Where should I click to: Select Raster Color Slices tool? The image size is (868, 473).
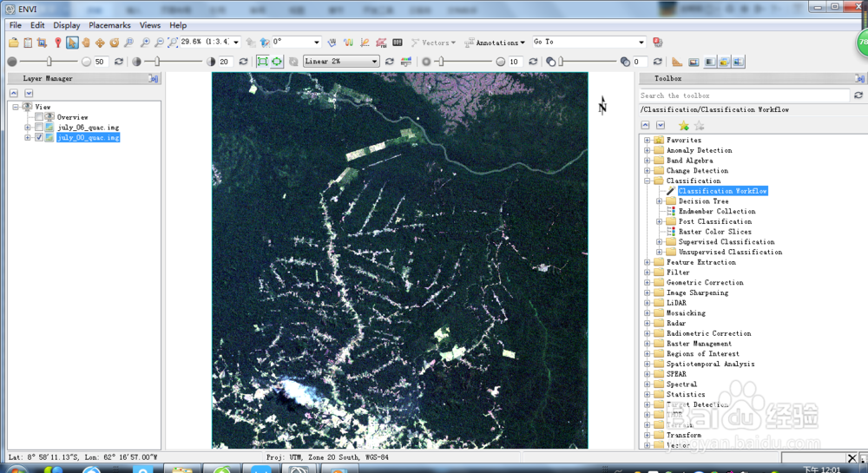(715, 232)
